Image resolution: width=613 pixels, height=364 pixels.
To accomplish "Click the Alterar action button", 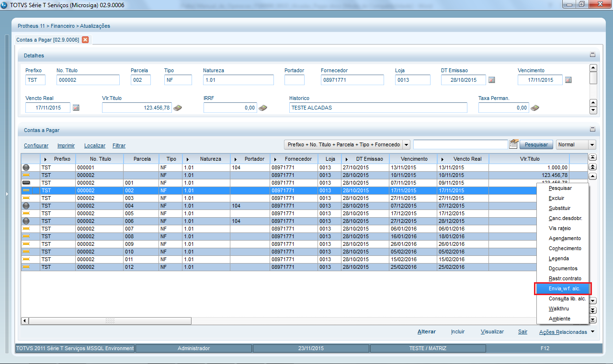I will pyautogui.click(x=426, y=331).
